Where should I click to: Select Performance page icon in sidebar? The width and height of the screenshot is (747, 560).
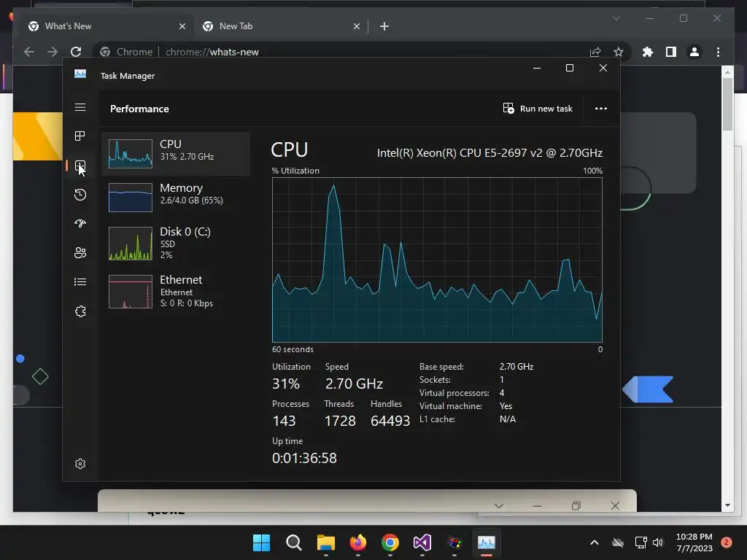80,166
